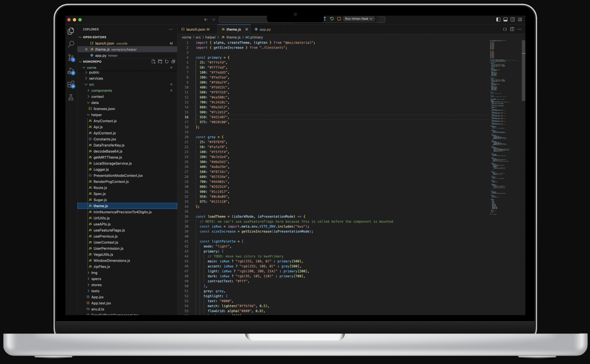This screenshot has height=364, width=590.
Task: Open the Run hinten flask configuration dropdown
Action: (x=359, y=19)
